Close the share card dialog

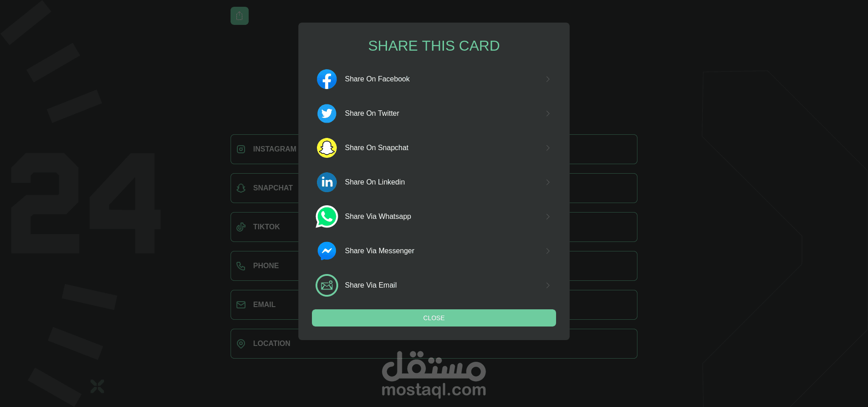tap(434, 318)
